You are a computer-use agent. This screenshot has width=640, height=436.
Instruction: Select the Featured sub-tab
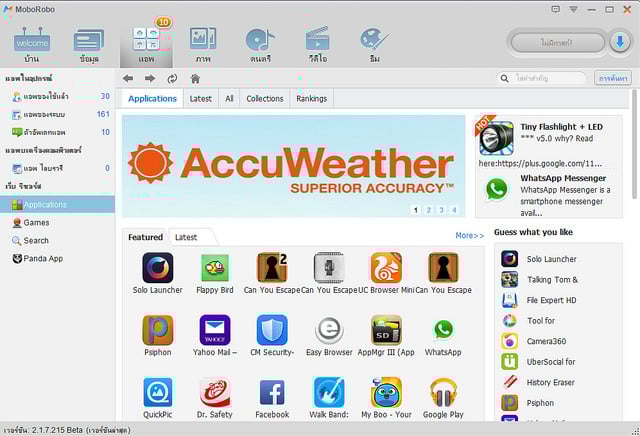coord(145,237)
